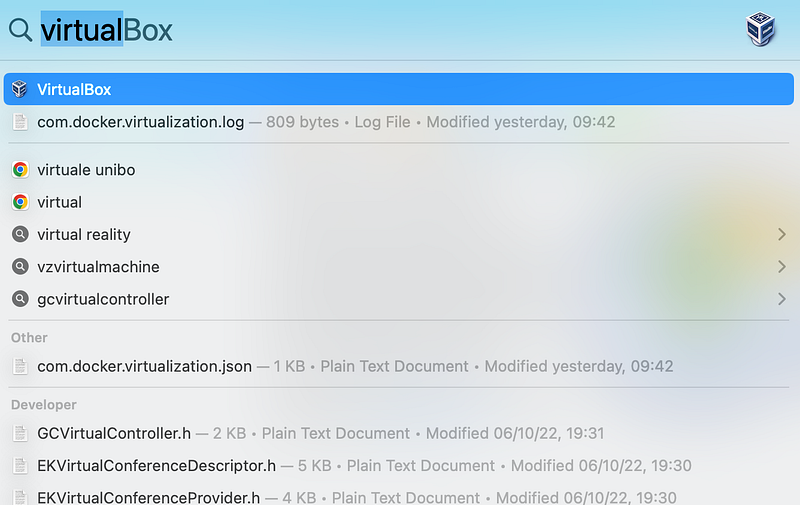Click the search icon beside vzvirtualmachine

[20, 266]
